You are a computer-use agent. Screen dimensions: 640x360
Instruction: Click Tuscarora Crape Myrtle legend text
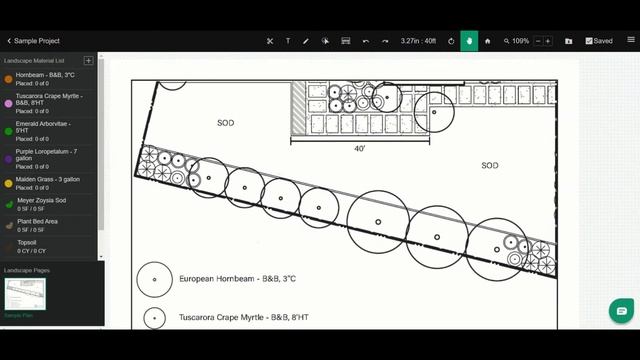click(x=244, y=317)
